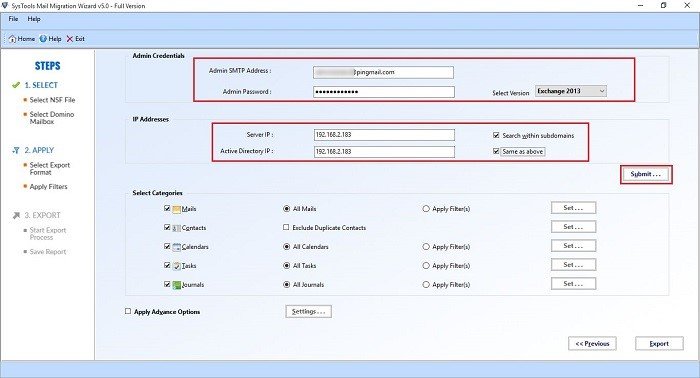This screenshot has height=378, width=700.
Task: Click the Home toolbar icon
Action: pos(12,39)
